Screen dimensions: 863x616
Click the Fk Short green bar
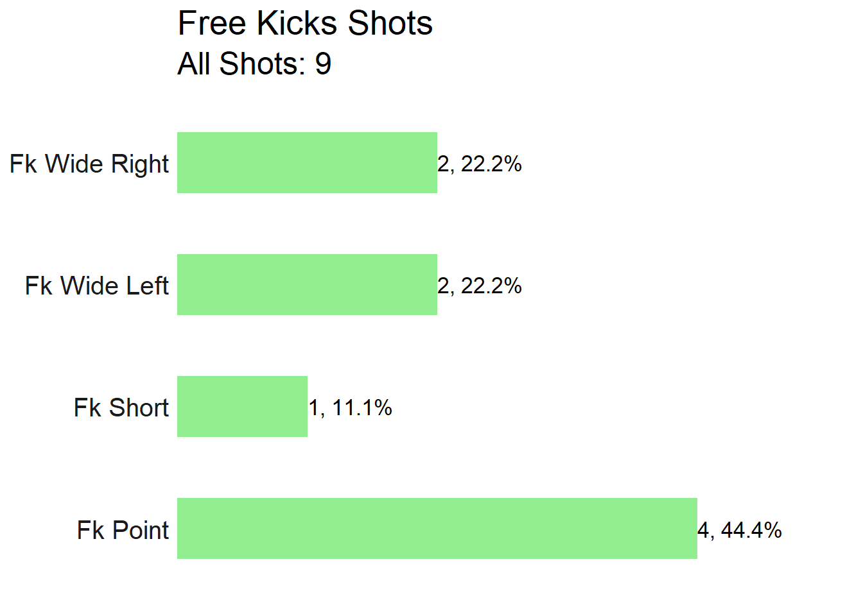242,406
